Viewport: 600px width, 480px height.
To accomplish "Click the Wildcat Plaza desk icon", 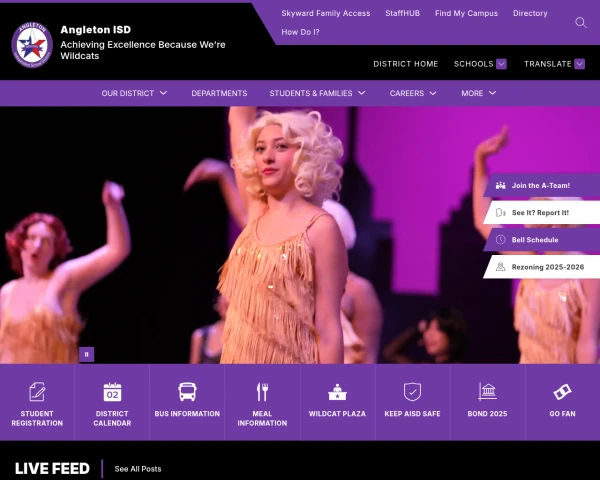I will 337,392.
